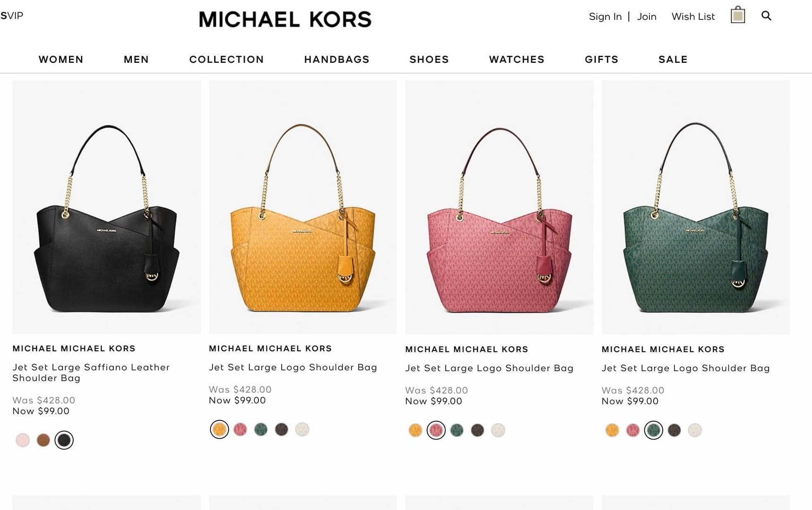This screenshot has height=510, width=812.
Task: Open the black Saffiano bag image
Action: coord(107,207)
